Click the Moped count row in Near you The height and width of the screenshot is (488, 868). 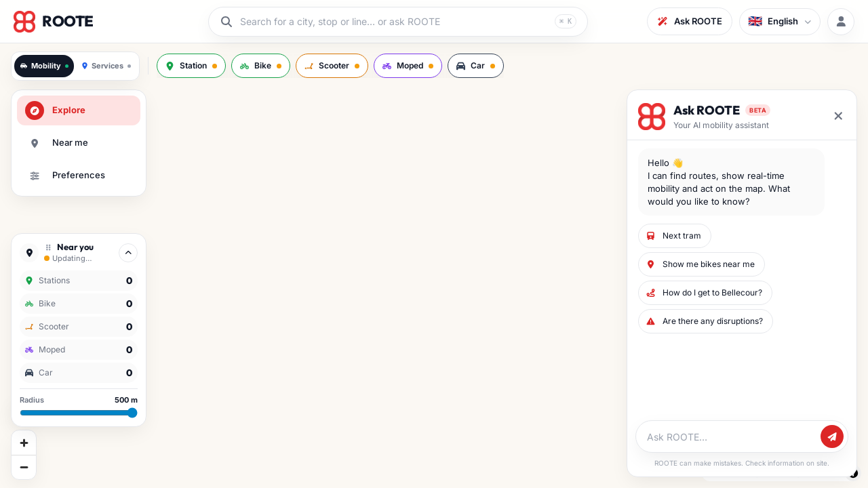tap(79, 350)
